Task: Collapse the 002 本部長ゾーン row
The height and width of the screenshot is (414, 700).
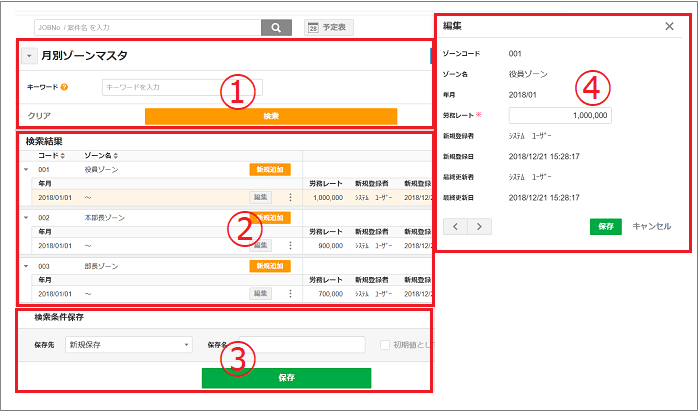Action: (x=26, y=218)
